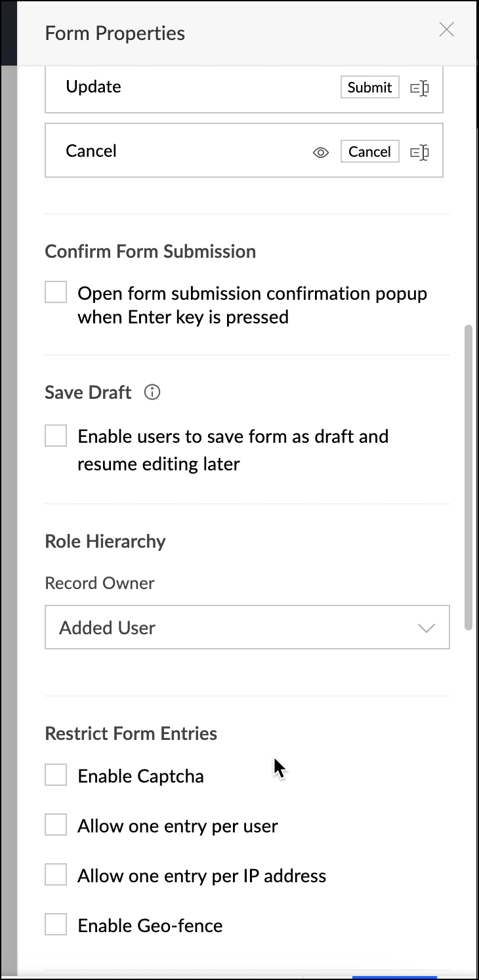Image resolution: width=479 pixels, height=980 pixels.
Task: Turn on the Enable Geo-fence checkbox
Action: click(56, 925)
